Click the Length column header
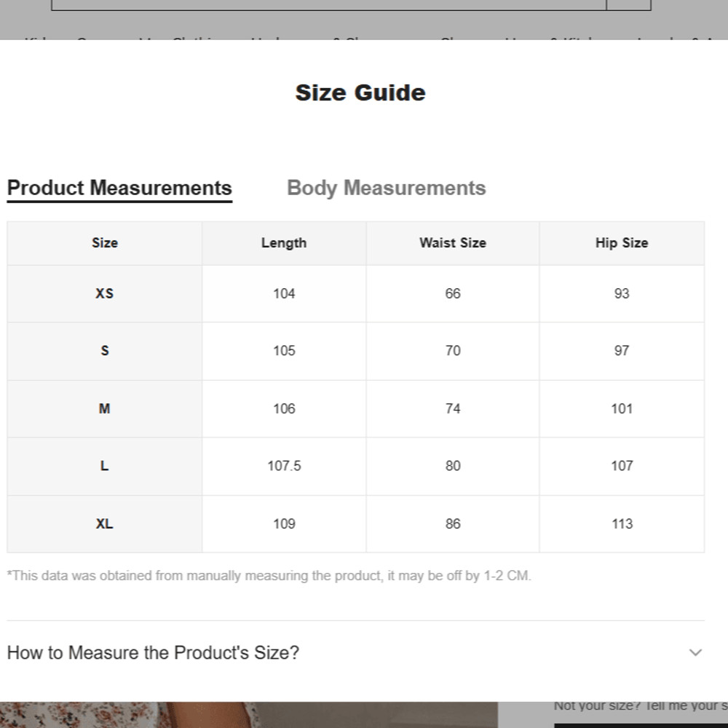Image resolution: width=728 pixels, height=728 pixels. [284, 243]
